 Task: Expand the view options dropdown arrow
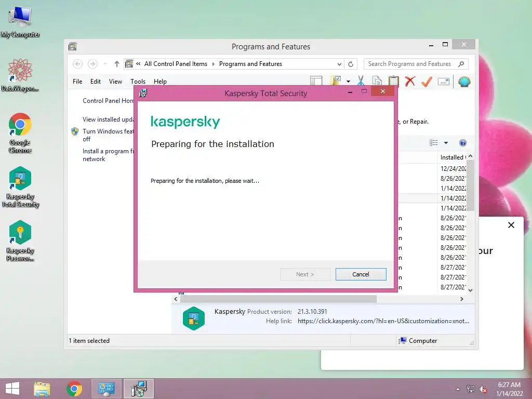(446, 143)
